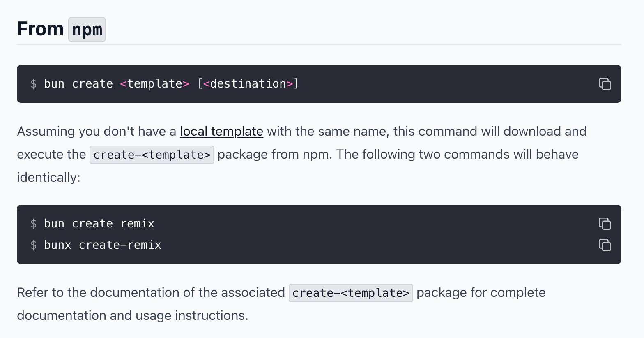644x338 pixels.
Task: Copy the "bun create remix" command
Action: pyautogui.click(x=605, y=224)
